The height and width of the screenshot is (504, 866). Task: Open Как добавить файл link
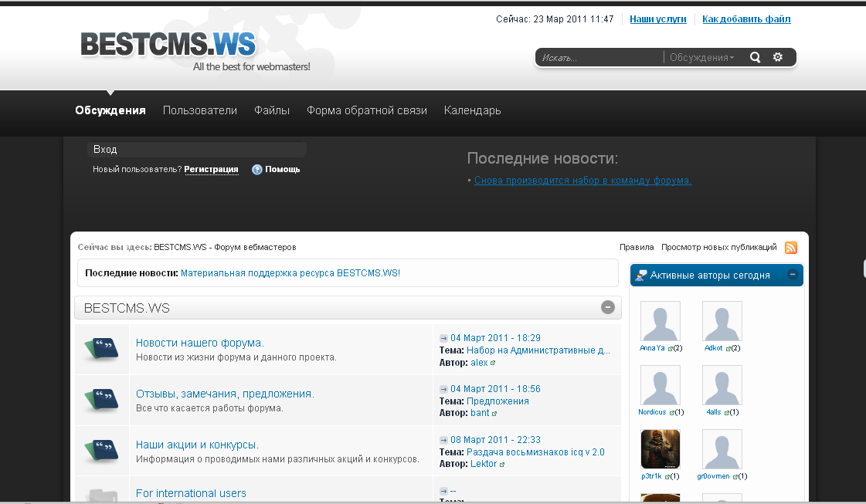pyautogui.click(x=746, y=19)
